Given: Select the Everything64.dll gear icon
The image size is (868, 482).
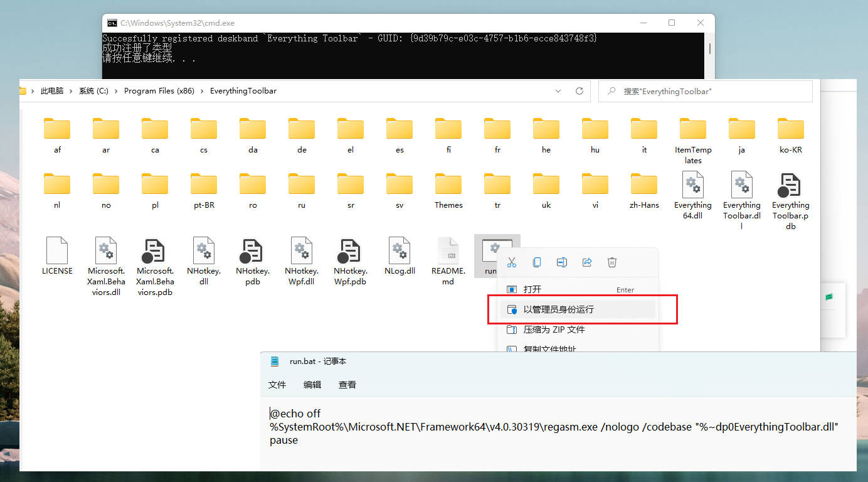Looking at the screenshot, I should pyautogui.click(x=692, y=186).
